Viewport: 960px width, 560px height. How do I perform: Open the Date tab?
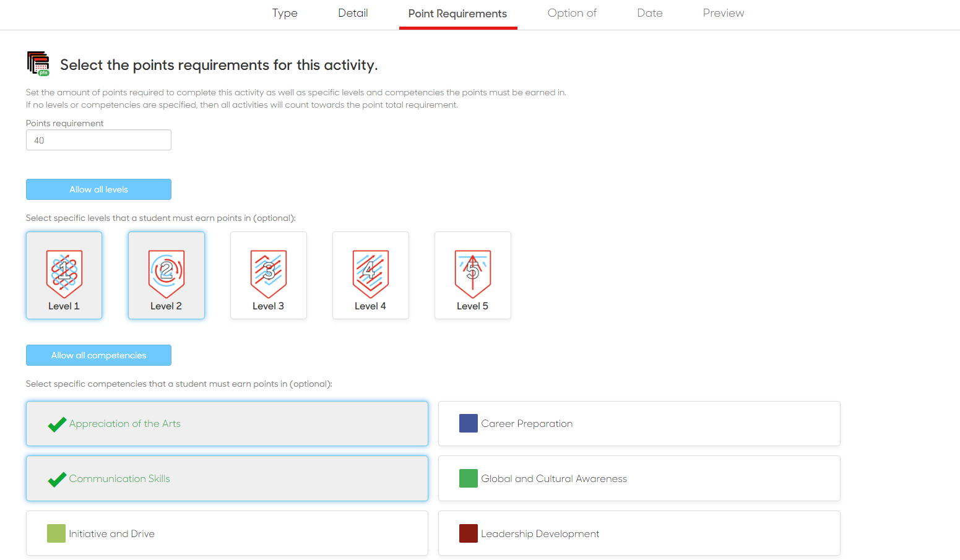(649, 13)
